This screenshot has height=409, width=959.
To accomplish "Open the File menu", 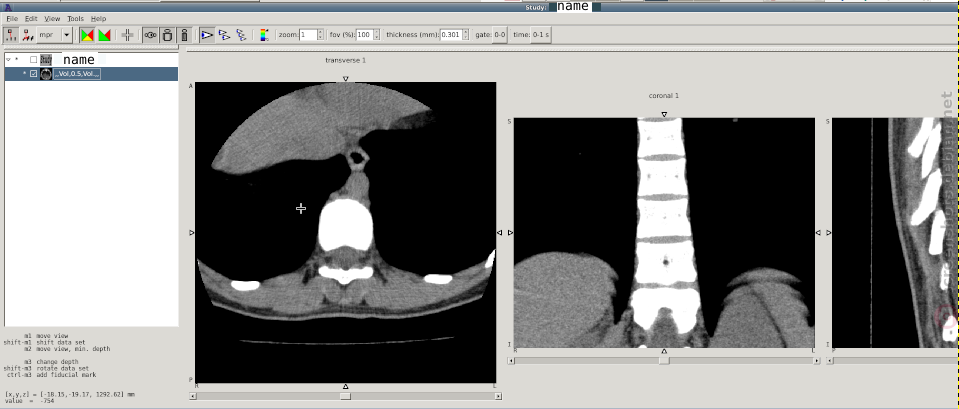I will coord(12,19).
